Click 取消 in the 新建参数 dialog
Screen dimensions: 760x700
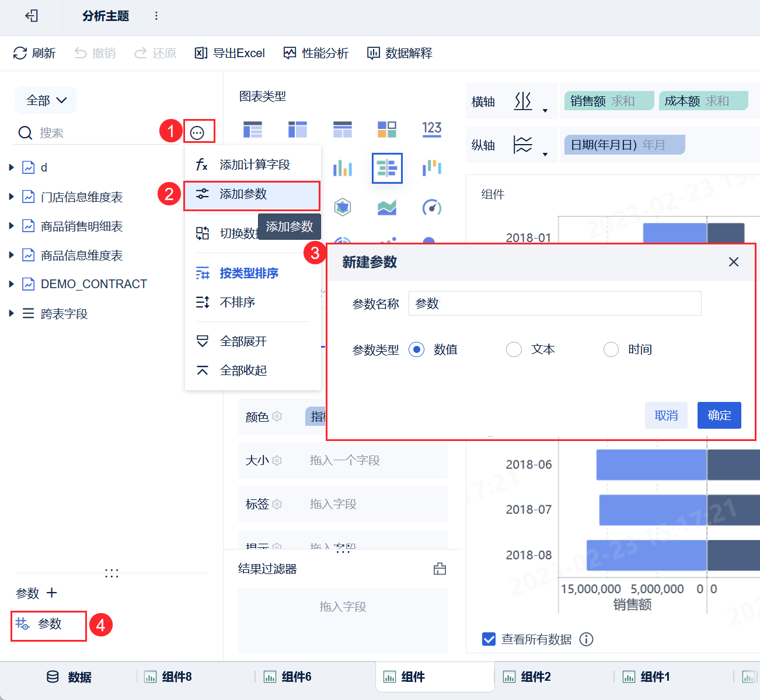tap(666, 415)
